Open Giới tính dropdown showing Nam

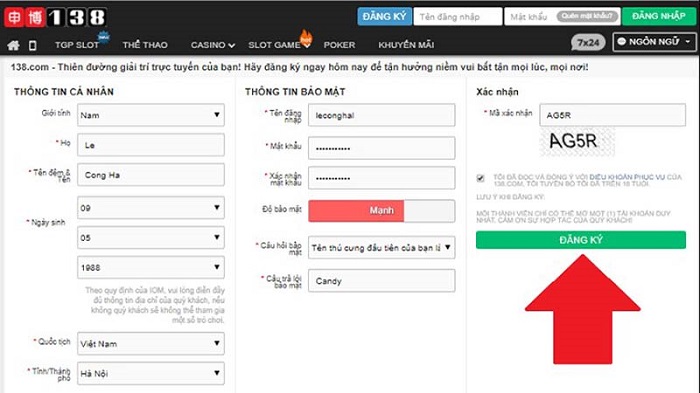coord(151,115)
